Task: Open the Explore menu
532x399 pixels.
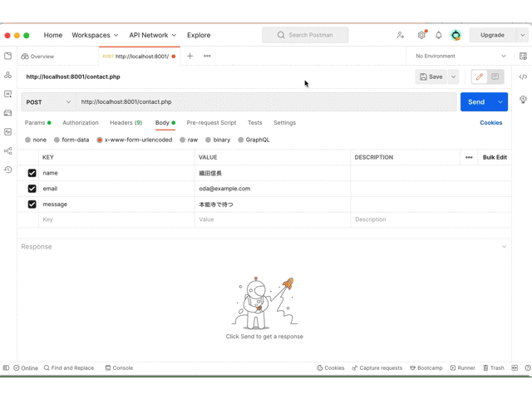Action: (199, 35)
